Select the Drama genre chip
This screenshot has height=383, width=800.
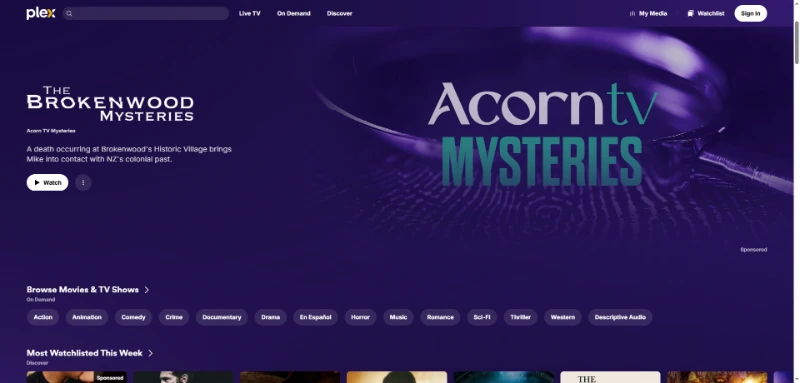[270, 317]
